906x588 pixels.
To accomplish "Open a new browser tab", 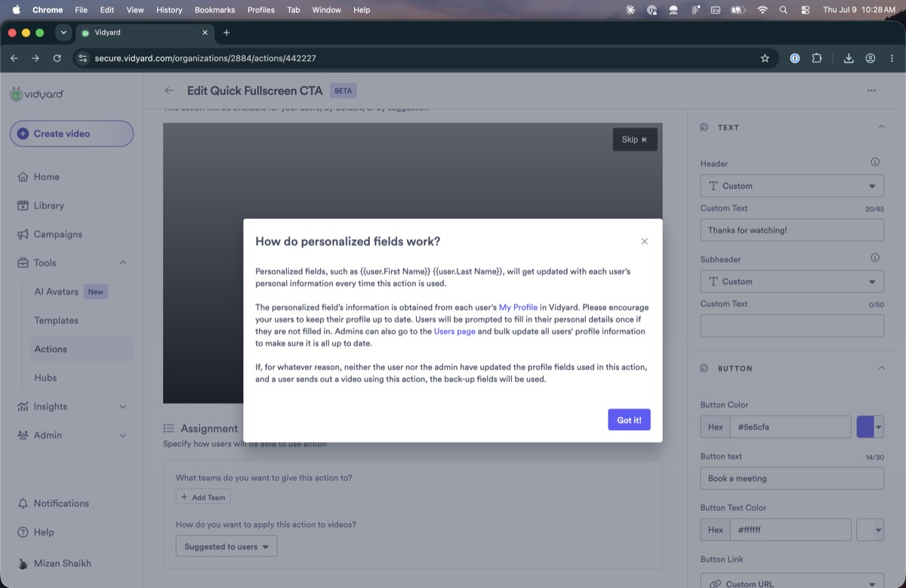I will point(226,32).
